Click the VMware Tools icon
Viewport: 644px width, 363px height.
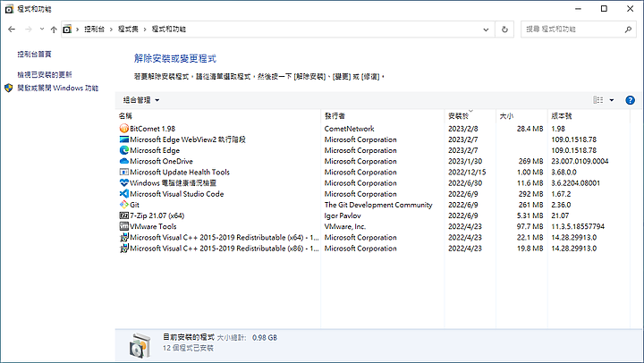click(124, 226)
